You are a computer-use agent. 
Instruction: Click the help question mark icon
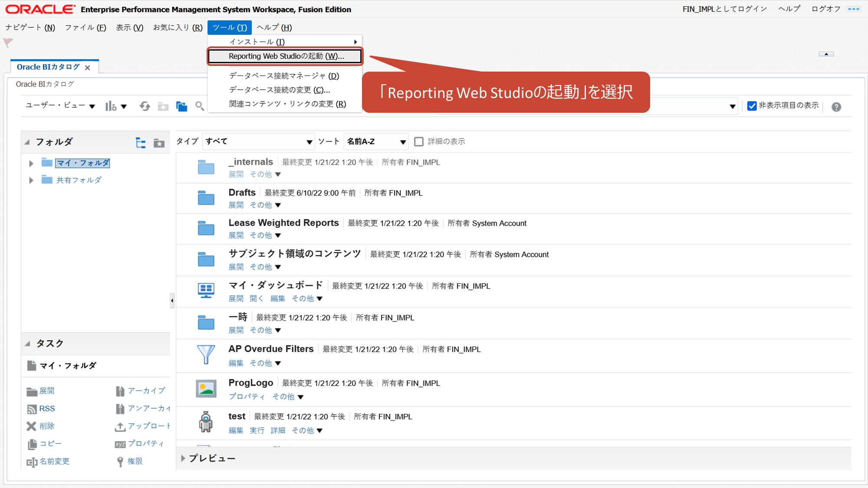[836, 107]
